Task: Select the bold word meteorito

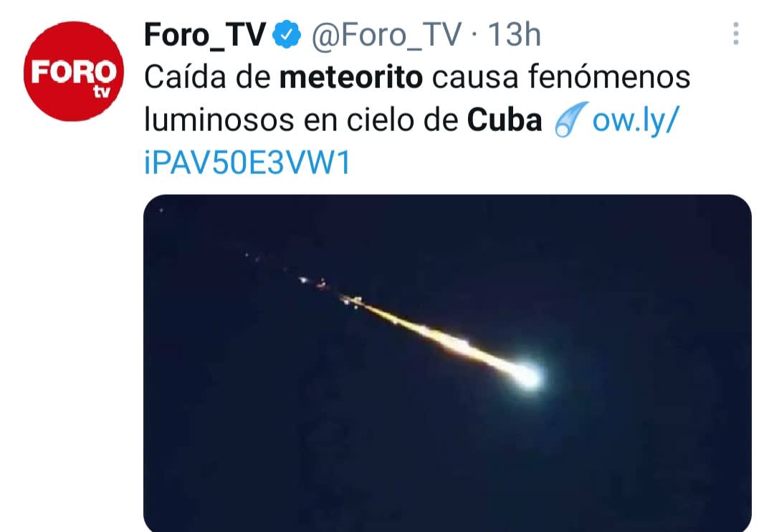Action: (351, 77)
